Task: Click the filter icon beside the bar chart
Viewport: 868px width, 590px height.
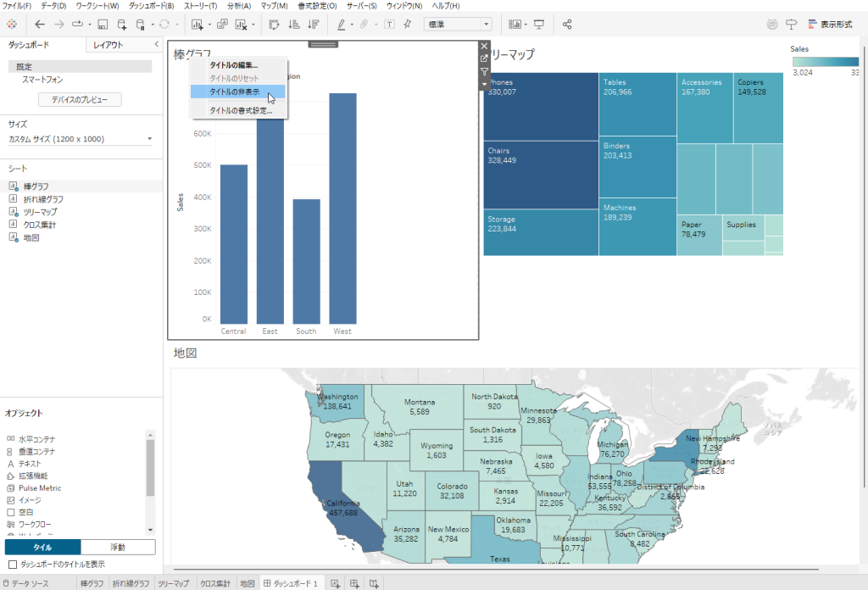Action: pyautogui.click(x=484, y=71)
